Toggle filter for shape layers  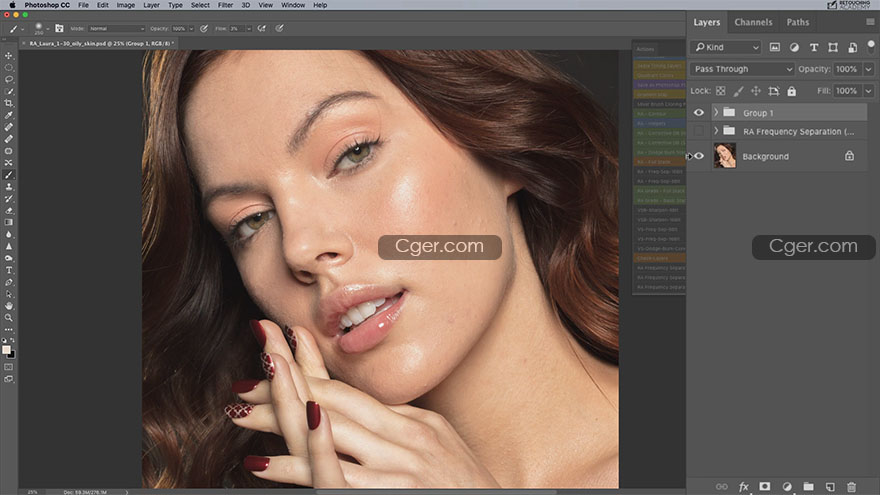click(833, 47)
